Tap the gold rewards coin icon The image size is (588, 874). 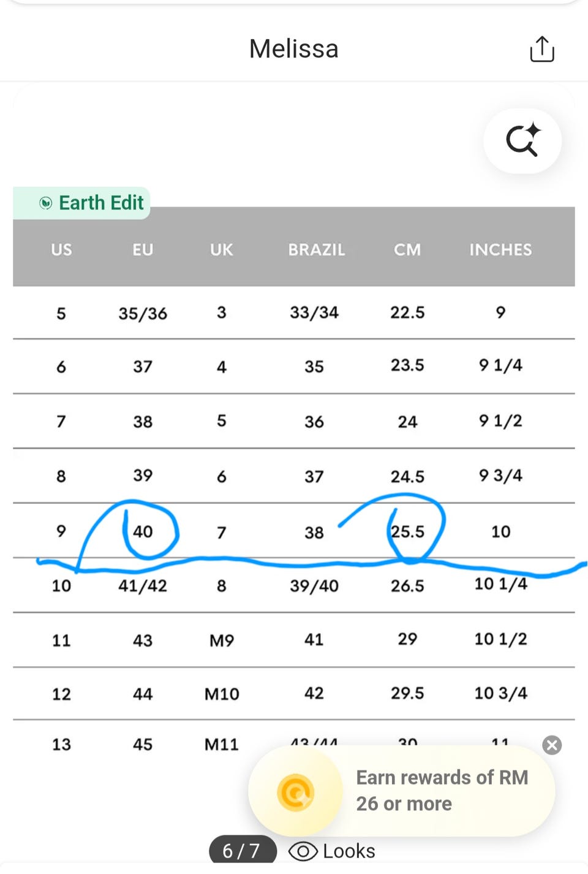[x=295, y=792]
